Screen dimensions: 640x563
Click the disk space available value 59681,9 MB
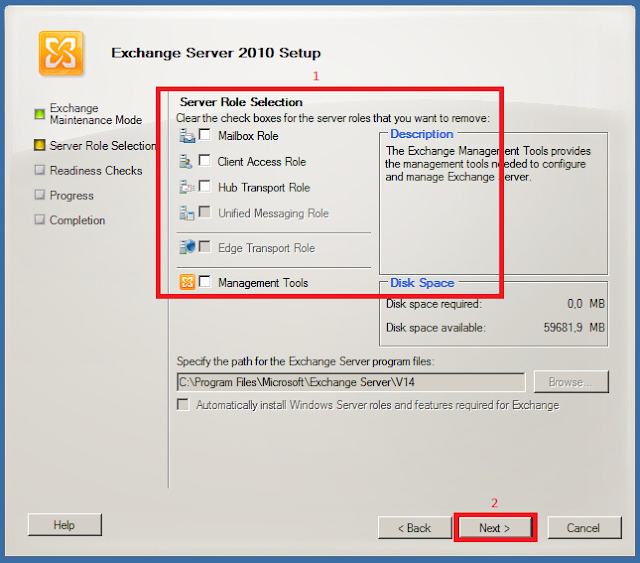tap(574, 327)
